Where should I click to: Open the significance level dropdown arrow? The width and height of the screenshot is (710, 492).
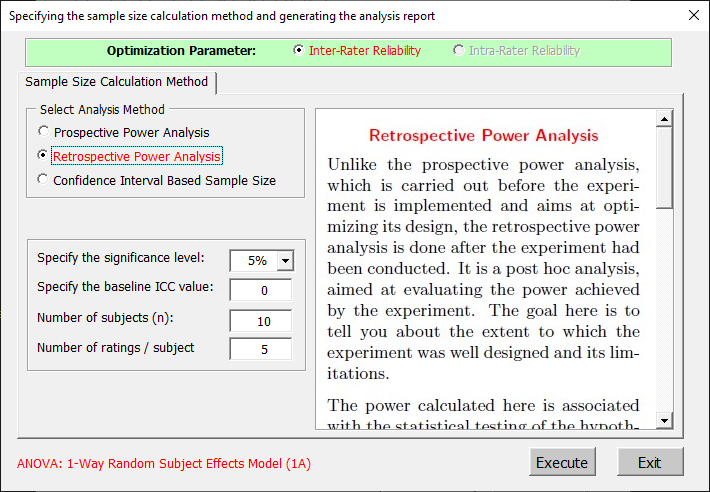[285, 261]
